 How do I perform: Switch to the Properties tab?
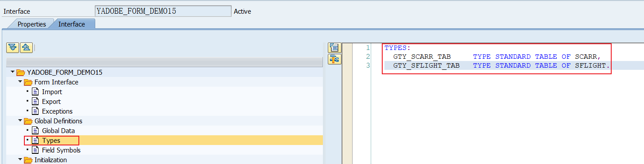(x=31, y=24)
